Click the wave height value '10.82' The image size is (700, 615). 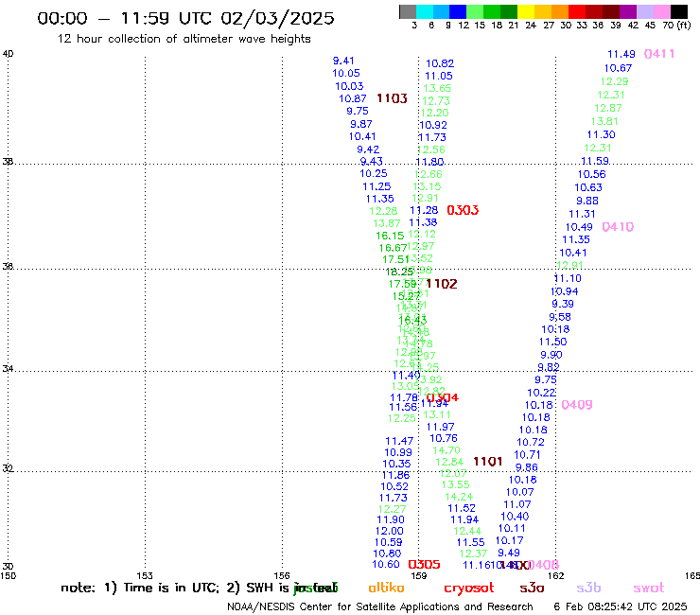[x=440, y=64]
